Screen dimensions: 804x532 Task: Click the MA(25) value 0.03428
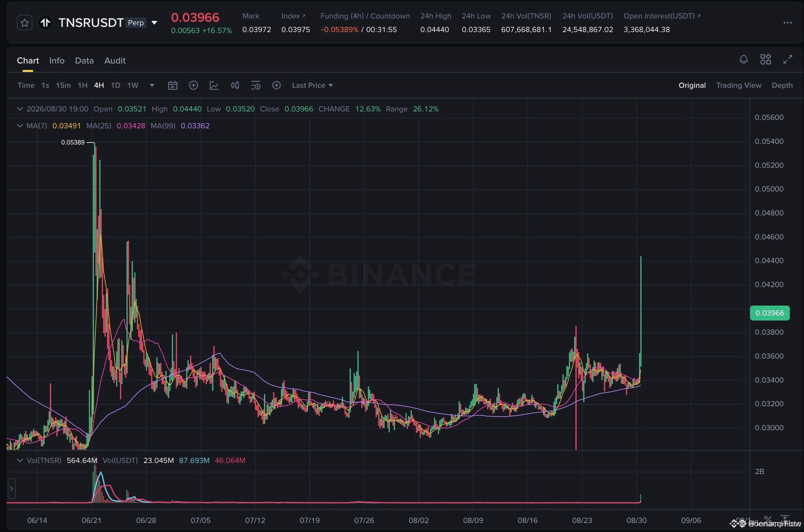(x=131, y=125)
